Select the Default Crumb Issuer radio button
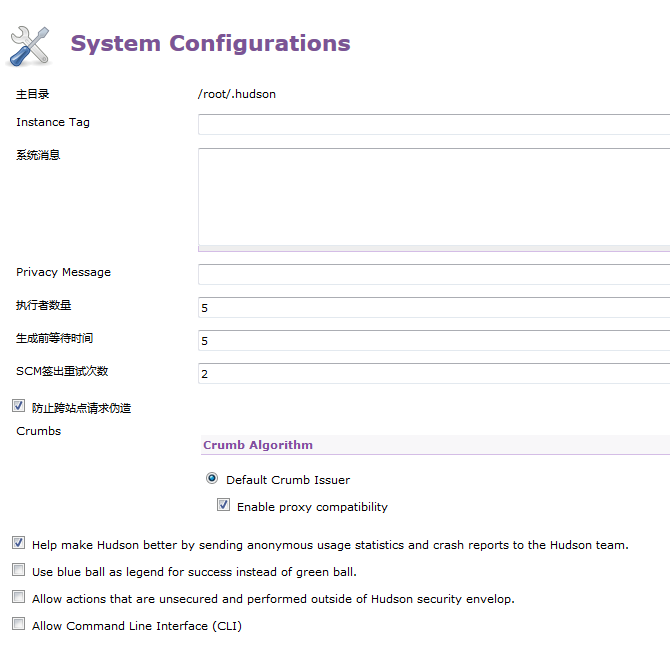 [212, 478]
